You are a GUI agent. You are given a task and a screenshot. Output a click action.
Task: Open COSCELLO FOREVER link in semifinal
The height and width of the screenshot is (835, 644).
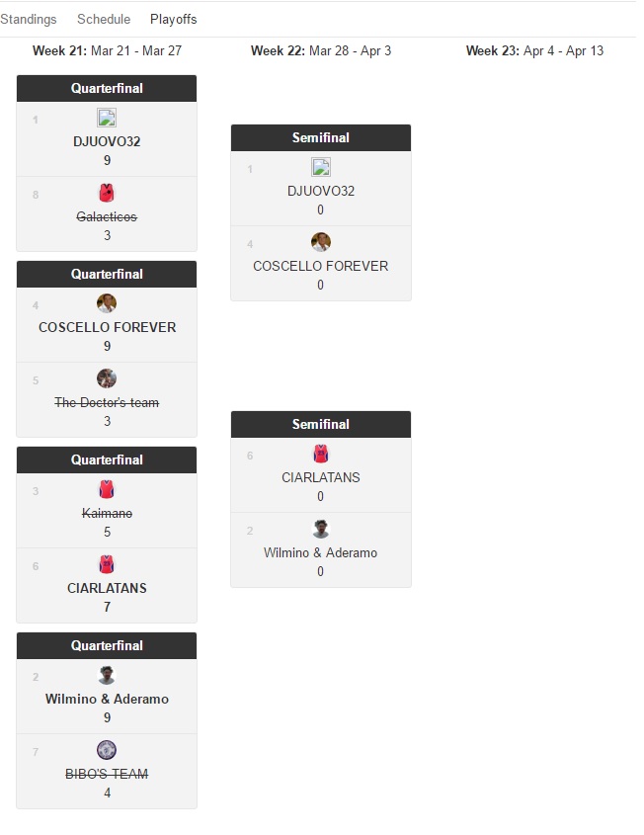[321, 266]
